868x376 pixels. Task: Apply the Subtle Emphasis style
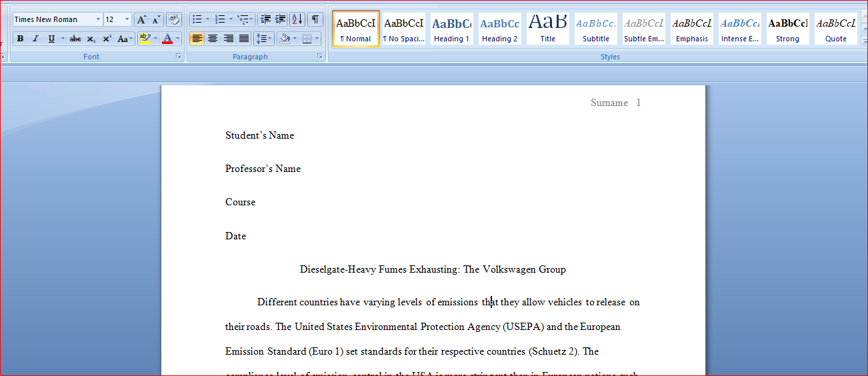[x=644, y=29]
